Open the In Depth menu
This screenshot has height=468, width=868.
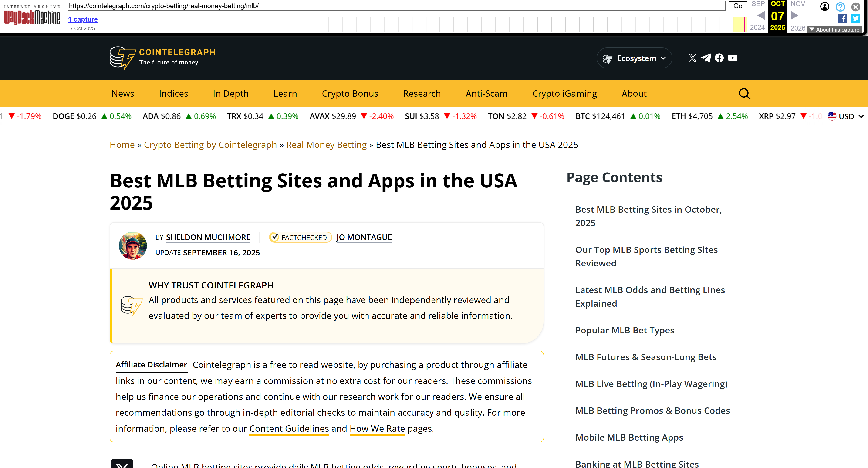click(x=230, y=94)
